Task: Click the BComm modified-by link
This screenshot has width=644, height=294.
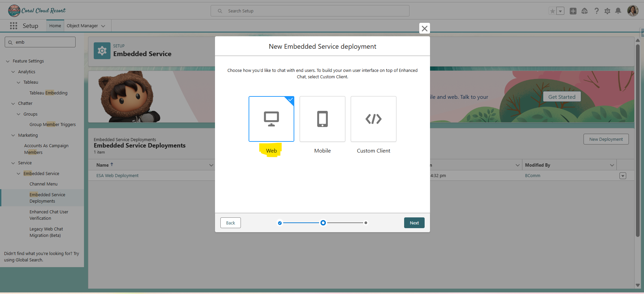Action: tap(532, 175)
